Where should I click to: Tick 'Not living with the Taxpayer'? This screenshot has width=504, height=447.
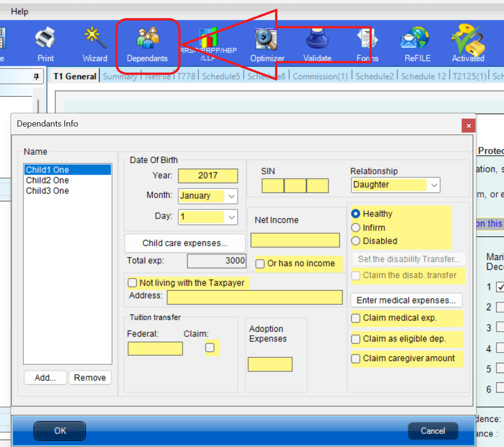point(133,283)
